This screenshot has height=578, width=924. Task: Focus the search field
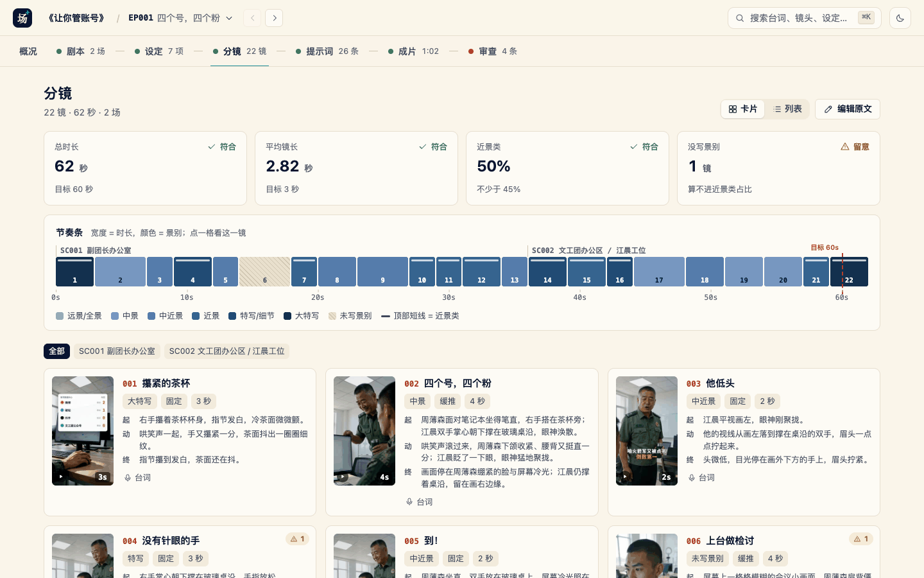[x=804, y=18]
